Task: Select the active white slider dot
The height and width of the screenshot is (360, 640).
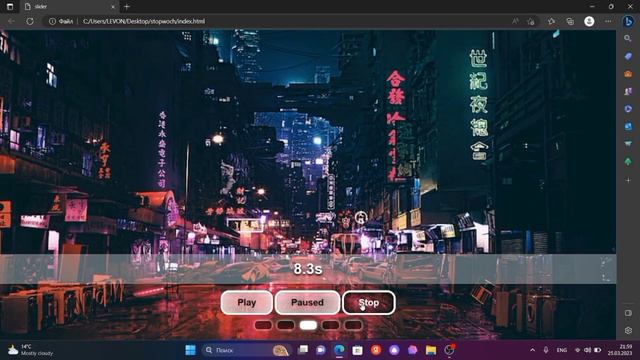Action: click(308, 325)
